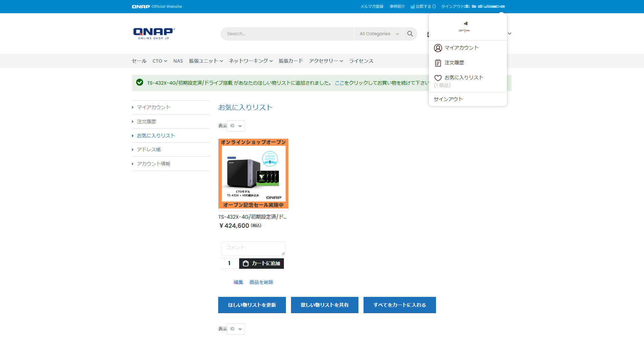
Task: Expand the ネットワーキング menu
Action: click(x=251, y=61)
